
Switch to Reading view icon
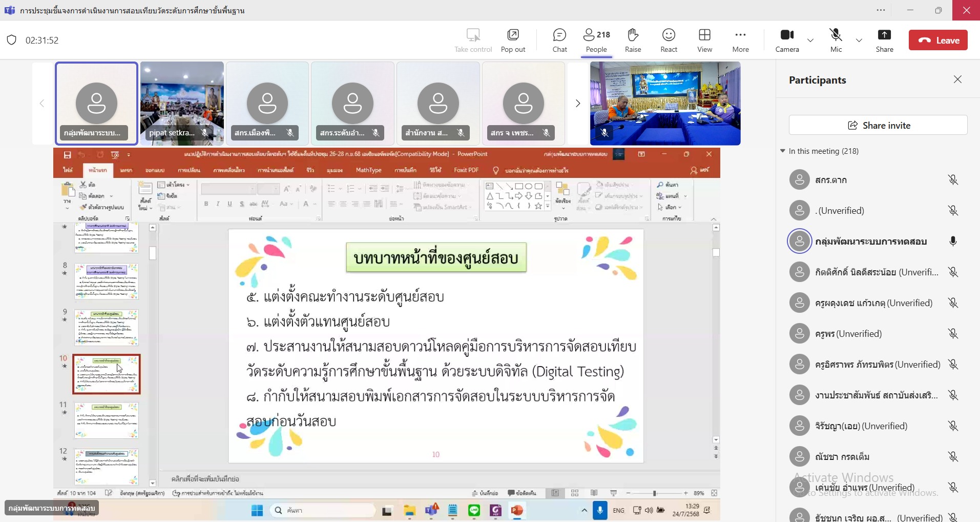click(594, 493)
